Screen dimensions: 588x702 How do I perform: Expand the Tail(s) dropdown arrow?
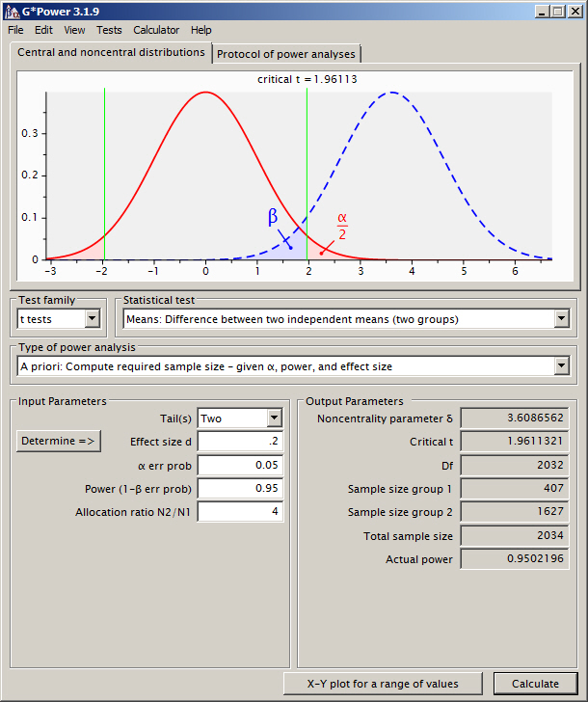[275, 418]
